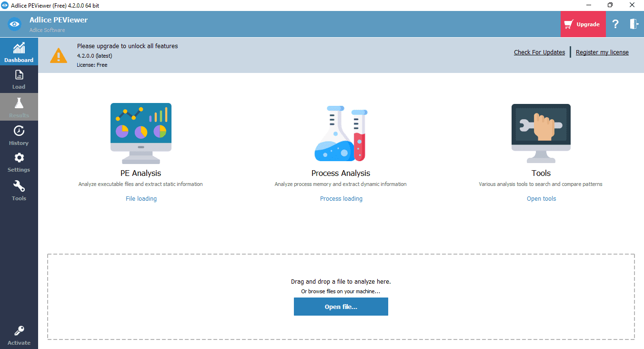Click the PE Analysis monitor chart image
The height and width of the screenshot is (349, 644).
pyautogui.click(x=141, y=133)
